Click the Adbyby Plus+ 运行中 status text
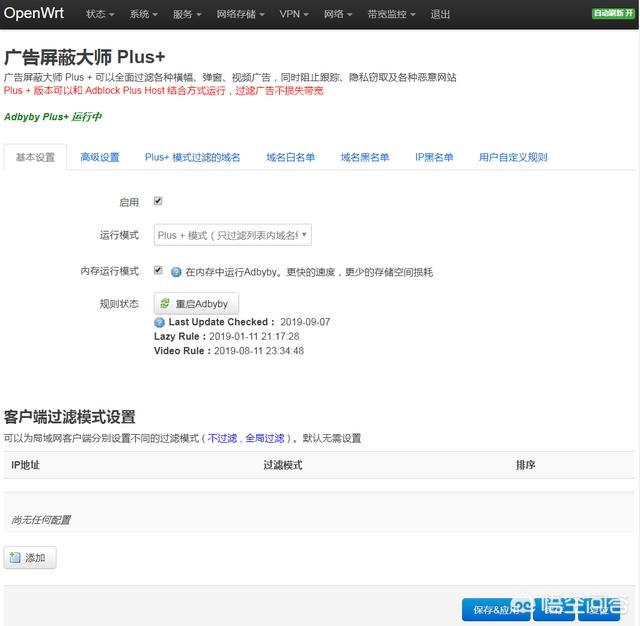Image resolution: width=640 pixels, height=626 pixels. [x=53, y=117]
